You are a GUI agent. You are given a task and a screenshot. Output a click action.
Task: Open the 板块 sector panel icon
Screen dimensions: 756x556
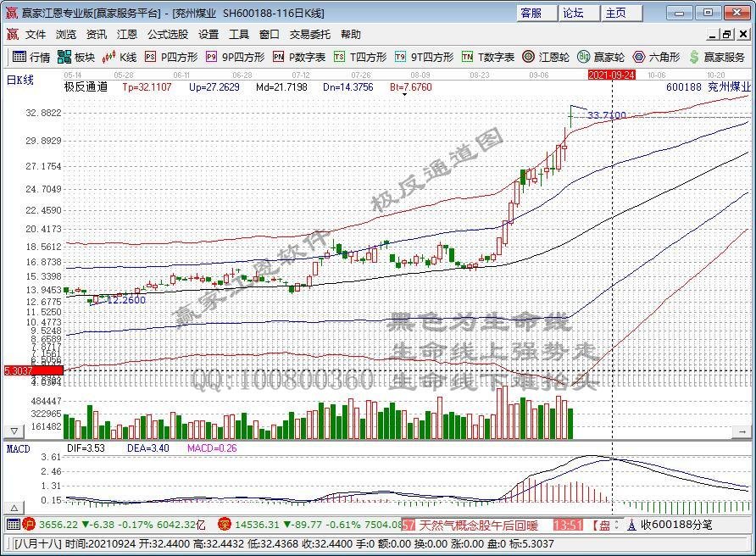tap(76, 58)
